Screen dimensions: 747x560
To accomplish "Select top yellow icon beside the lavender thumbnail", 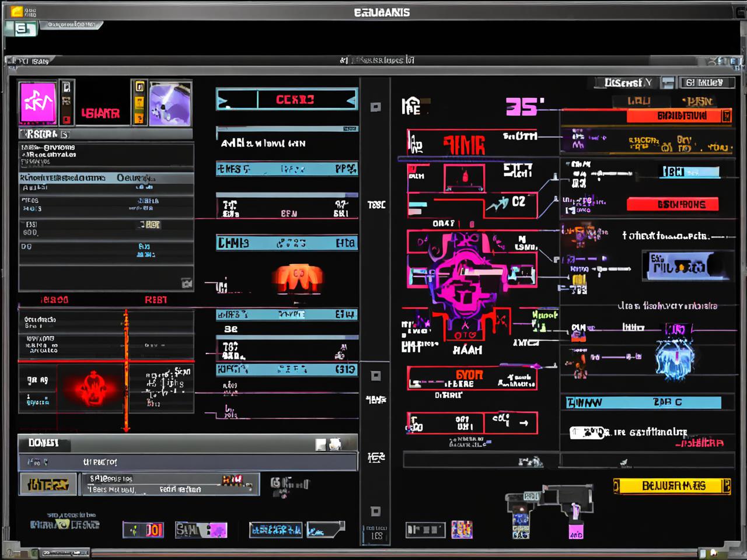I will point(139,87).
